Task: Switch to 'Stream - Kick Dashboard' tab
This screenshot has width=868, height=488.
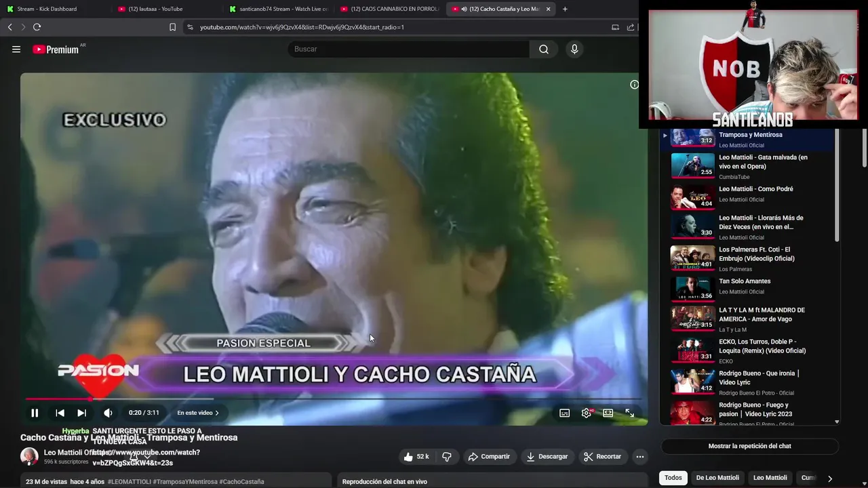Action: click(54, 9)
